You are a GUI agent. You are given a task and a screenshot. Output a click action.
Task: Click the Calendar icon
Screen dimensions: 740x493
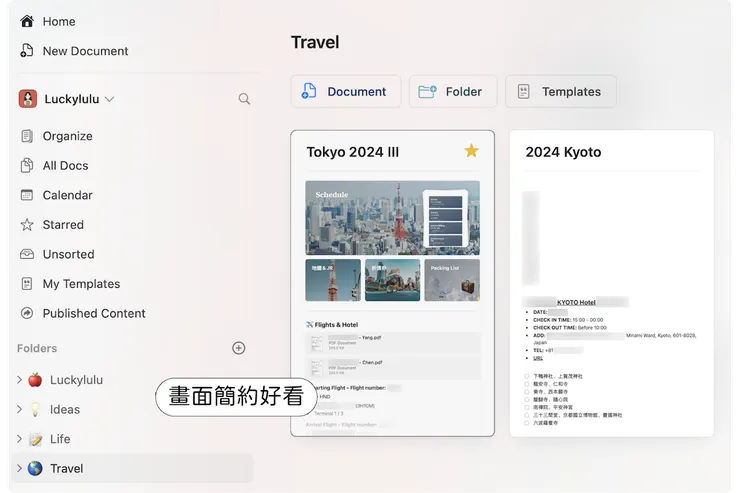pos(27,195)
